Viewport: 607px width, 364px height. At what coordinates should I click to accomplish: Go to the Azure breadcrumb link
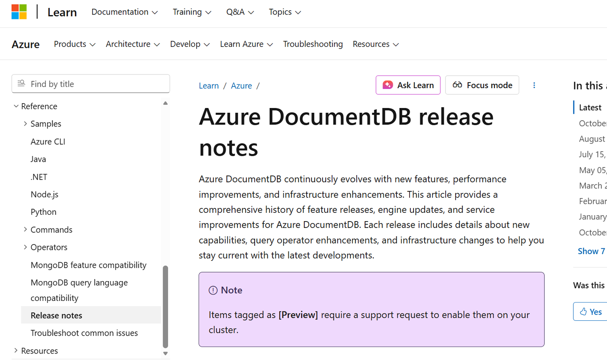[x=241, y=86]
